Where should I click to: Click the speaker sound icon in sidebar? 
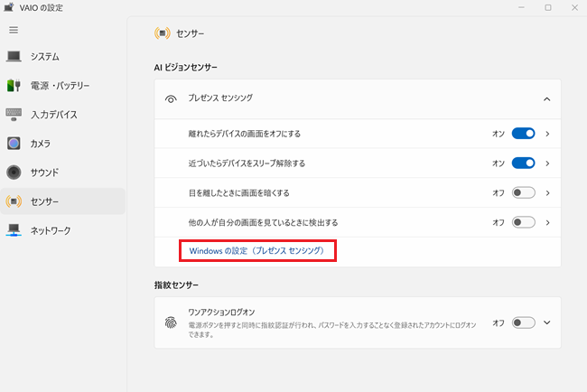pos(14,173)
